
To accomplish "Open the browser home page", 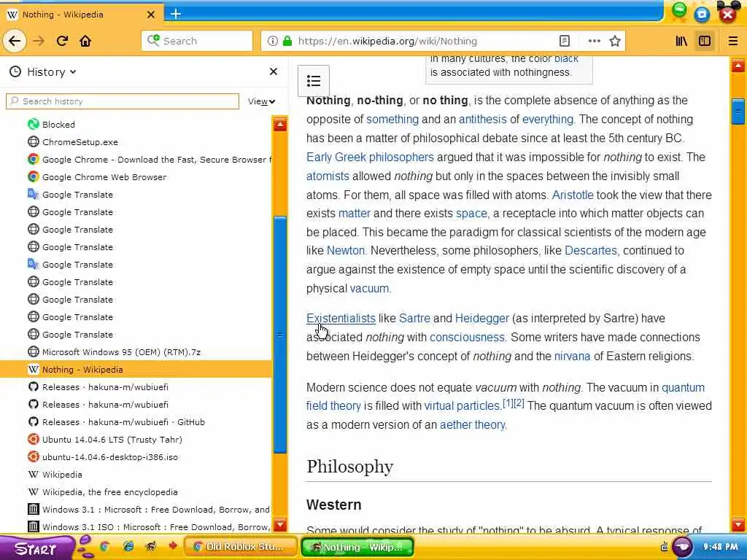I will (x=85, y=41).
